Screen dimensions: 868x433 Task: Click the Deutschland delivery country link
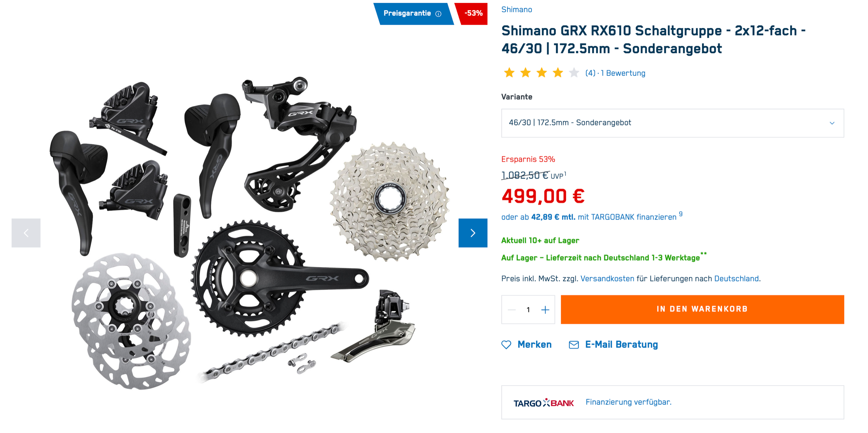click(736, 279)
